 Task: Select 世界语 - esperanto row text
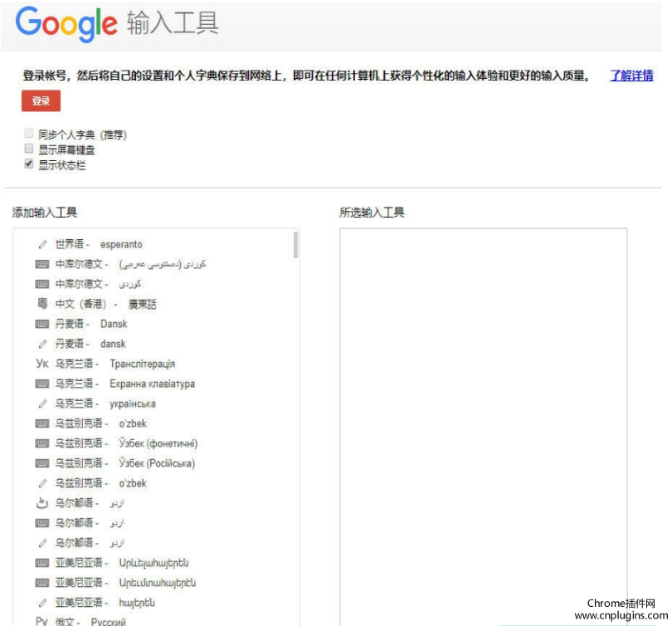(x=99, y=244)
